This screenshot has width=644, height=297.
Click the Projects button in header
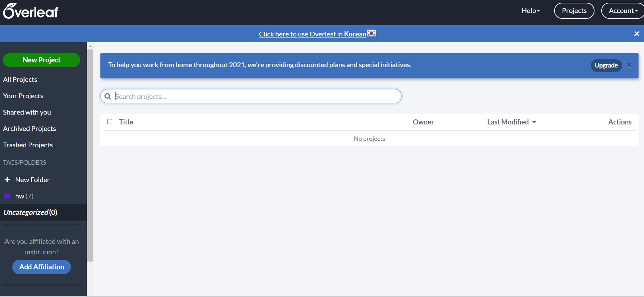(574, 11)
